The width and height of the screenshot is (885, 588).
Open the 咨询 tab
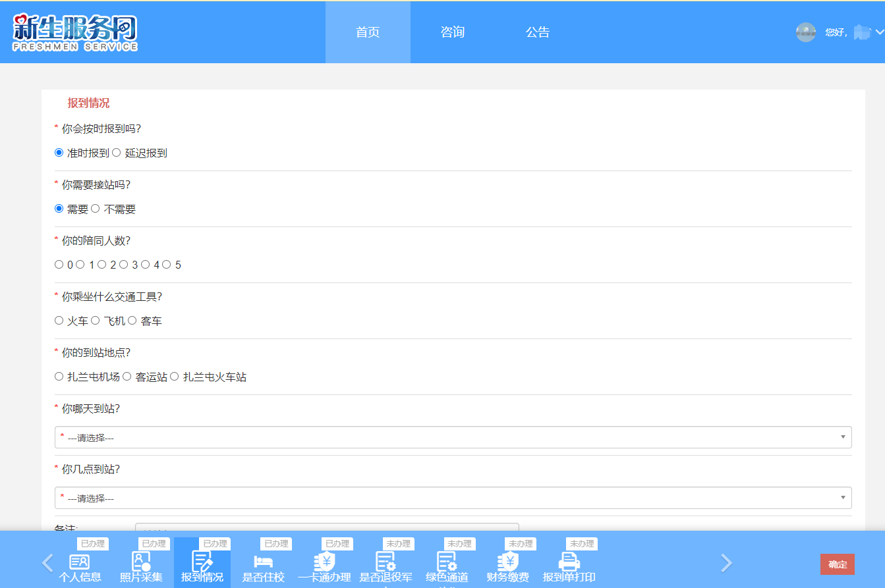tap(453, 32)
